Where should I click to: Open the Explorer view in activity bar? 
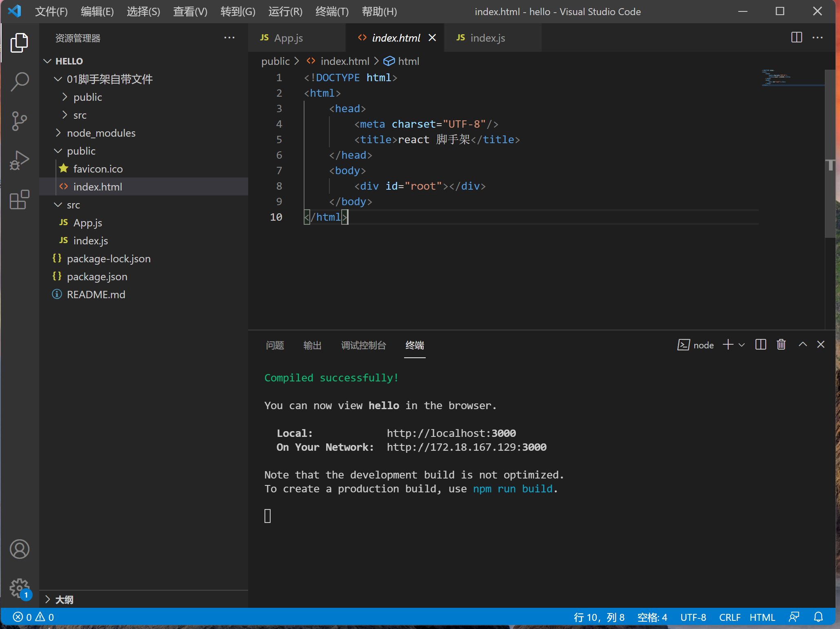tap(19, 42)
